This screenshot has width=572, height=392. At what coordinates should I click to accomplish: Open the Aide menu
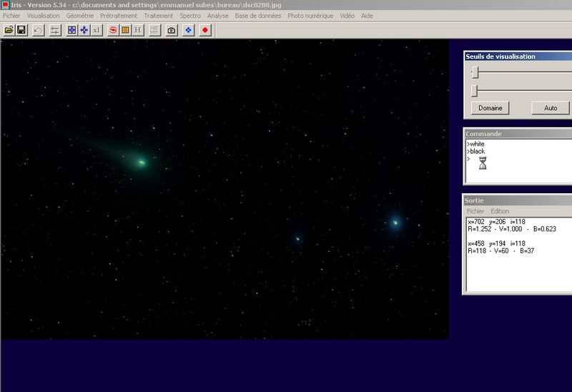(x=367, y=16)
